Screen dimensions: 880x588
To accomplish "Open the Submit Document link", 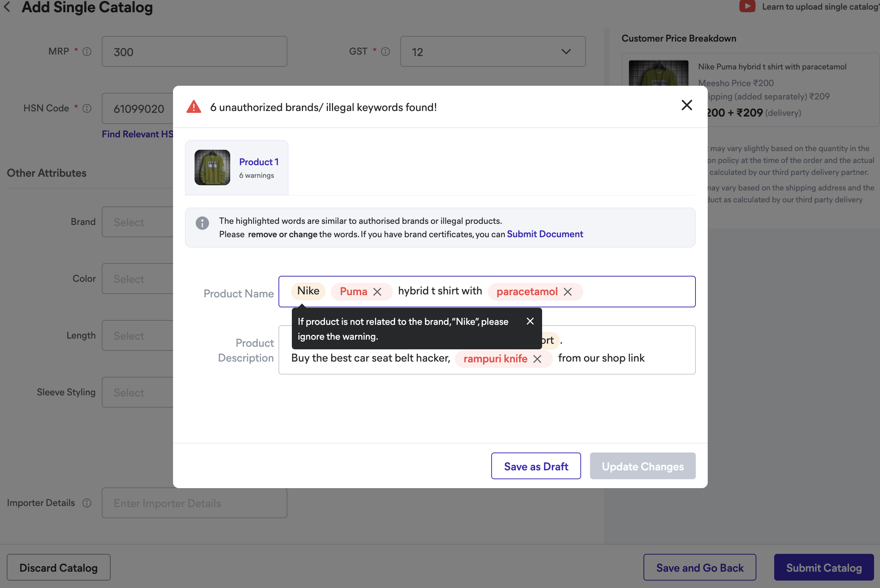I will (x=545, y=233).
